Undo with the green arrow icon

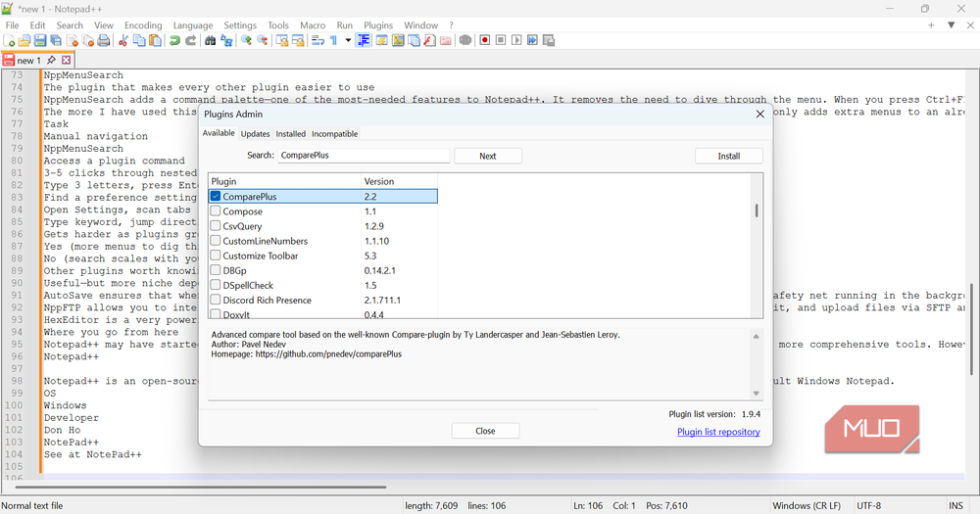pyautogui.click(x=175, y=40)
